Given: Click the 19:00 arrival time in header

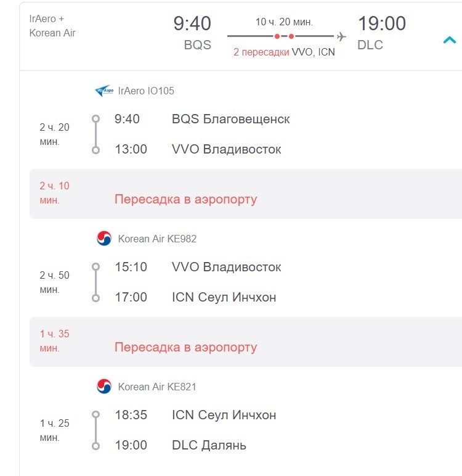Looking at the screenshot, I should [382, 24].
